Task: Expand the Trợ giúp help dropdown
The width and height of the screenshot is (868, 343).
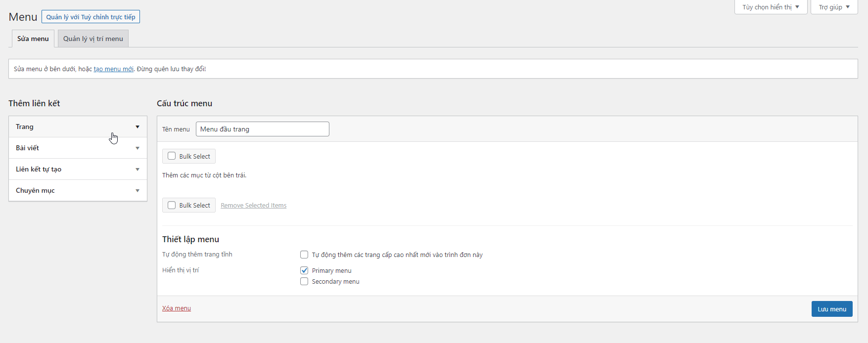Action: pos(833,7)
